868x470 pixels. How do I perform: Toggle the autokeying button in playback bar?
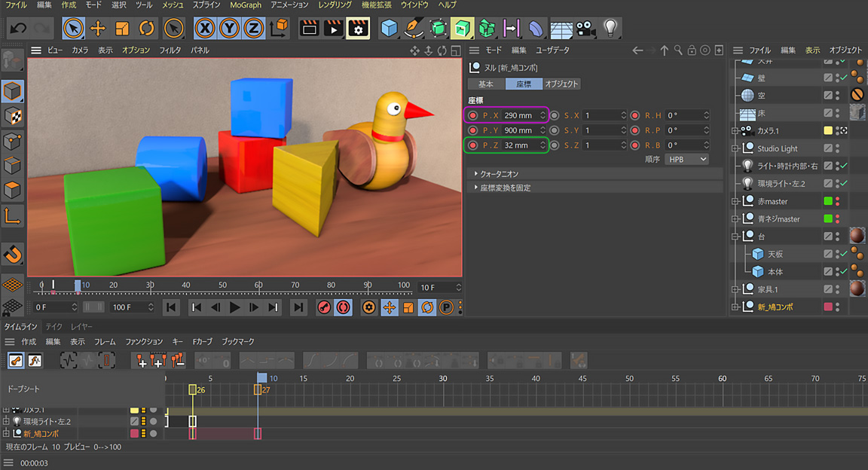click(344, 307)
